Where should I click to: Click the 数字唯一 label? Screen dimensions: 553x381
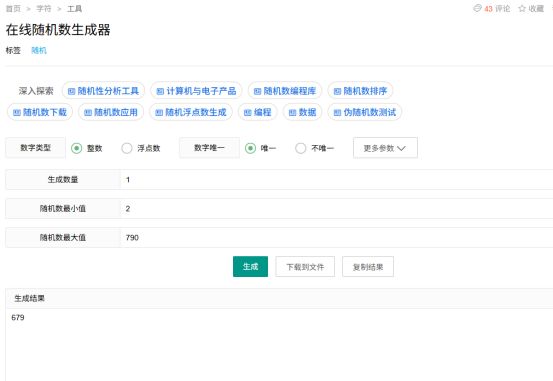[x=209, y=148]
